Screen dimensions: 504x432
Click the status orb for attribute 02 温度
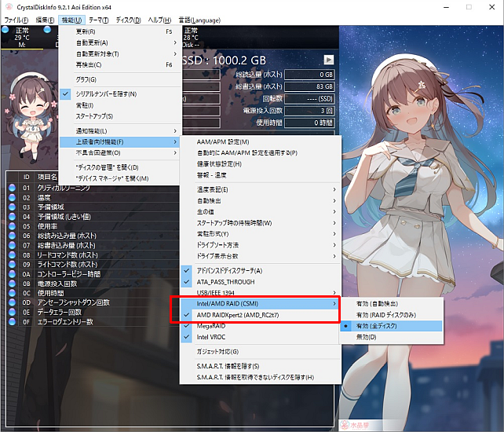(x=13, y=197)
